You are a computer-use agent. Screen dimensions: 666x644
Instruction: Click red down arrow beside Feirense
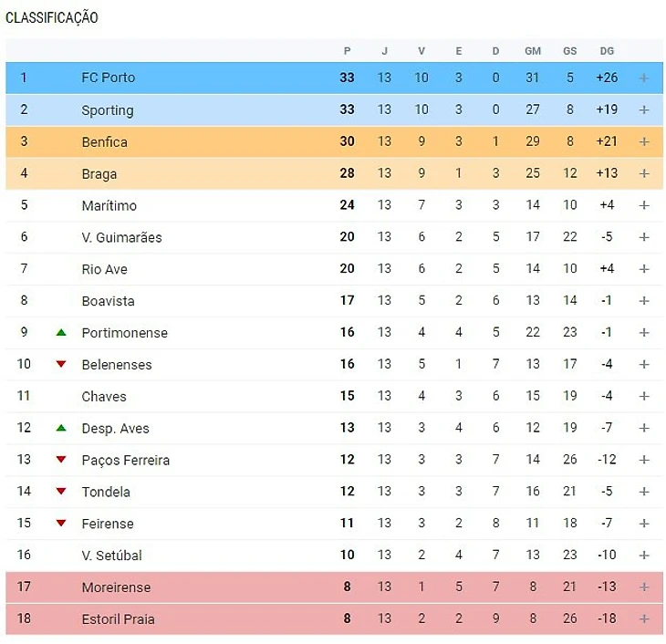click(x=61, y=524)
